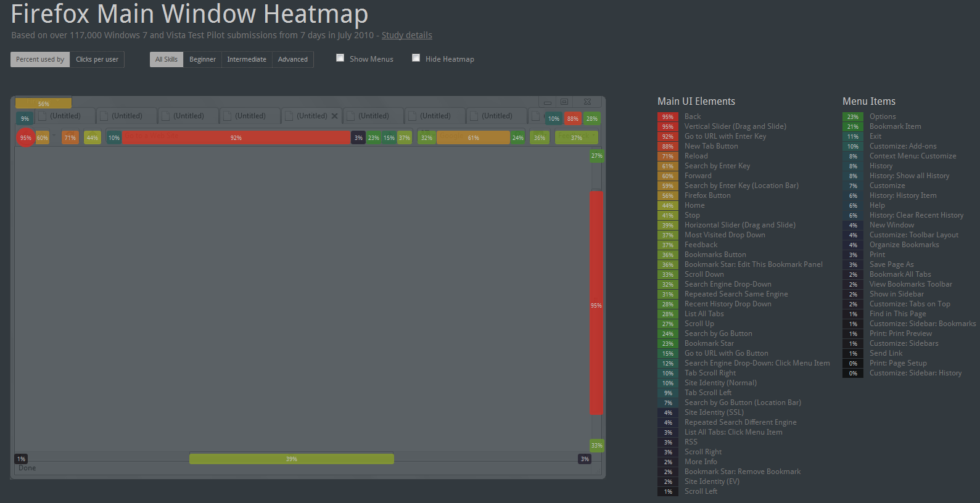This screenshot has height=503, width=980.
Task: Click the 3% RSS icon in location bar
Action: tap(358, 137)
